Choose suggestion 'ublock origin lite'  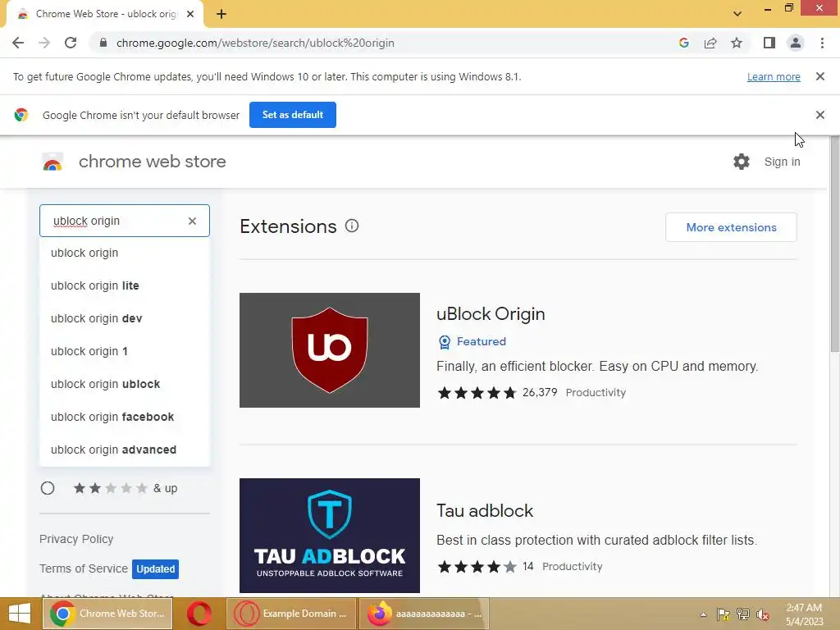(125, 285)
